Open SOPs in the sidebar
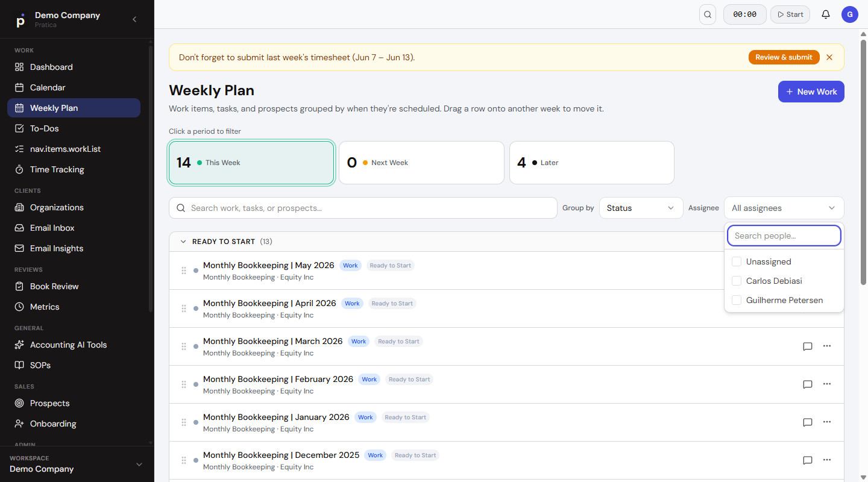 tap(74, 365)
